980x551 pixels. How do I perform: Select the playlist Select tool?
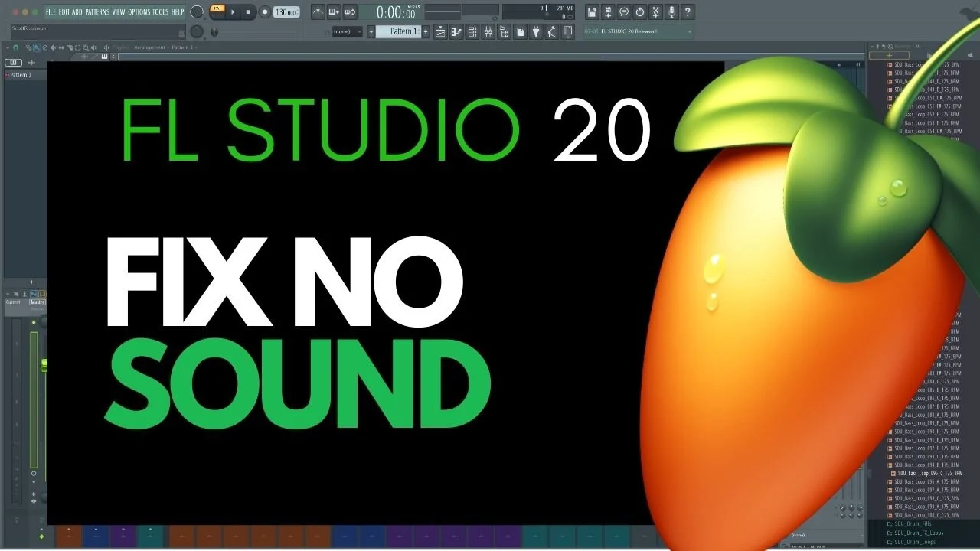click(77, 47)
